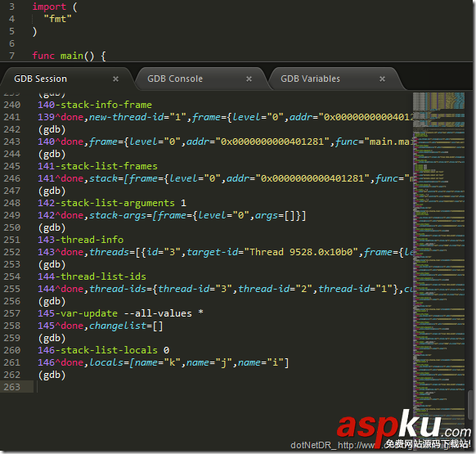Click the 142-stack-list-arguments 1 line

112,203
